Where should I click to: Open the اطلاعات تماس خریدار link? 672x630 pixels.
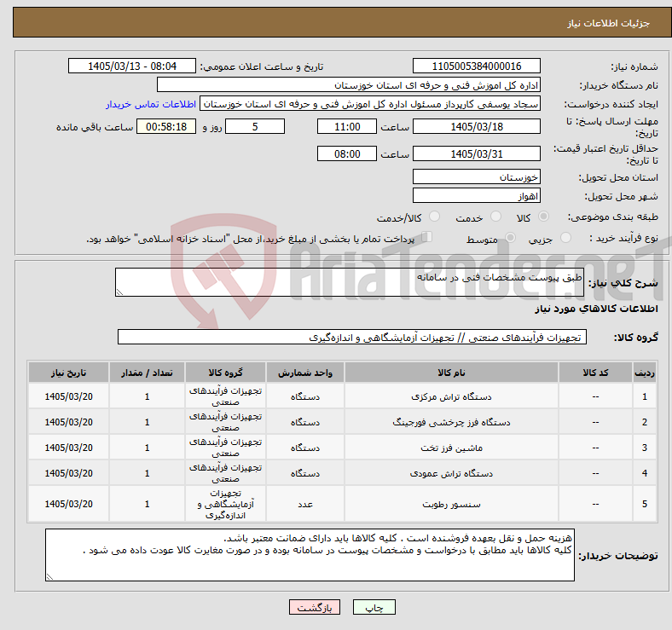[151, 104]
